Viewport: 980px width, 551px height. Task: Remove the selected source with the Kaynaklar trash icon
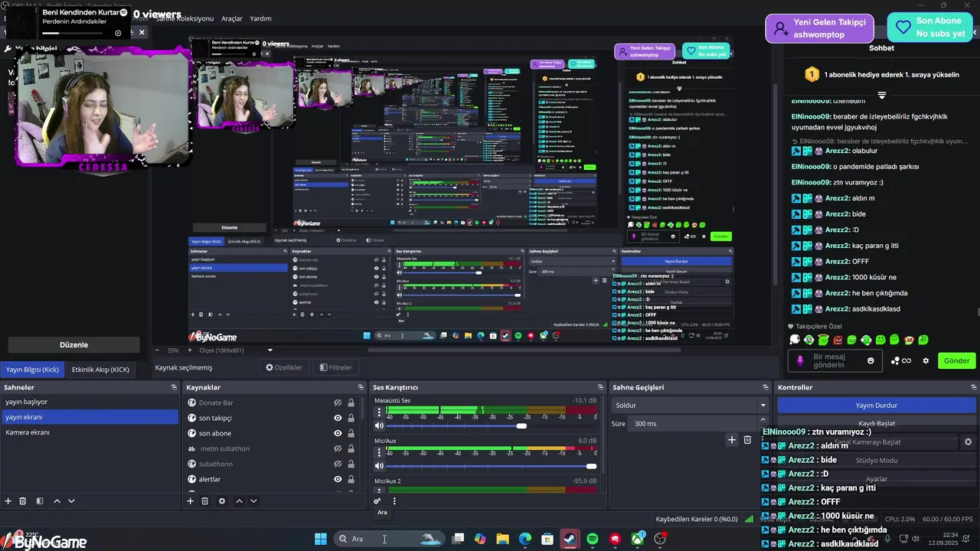tap(205, 501)
